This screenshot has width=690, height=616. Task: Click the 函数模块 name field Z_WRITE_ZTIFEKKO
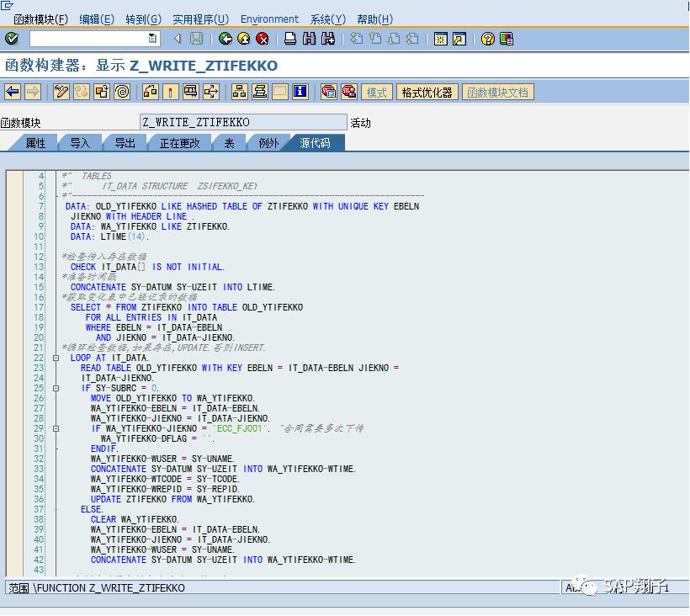(x=243, y=122)
